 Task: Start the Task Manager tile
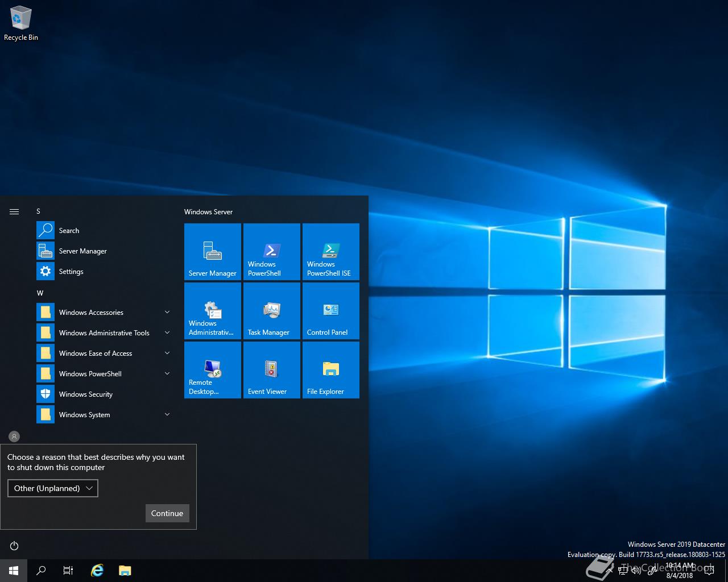click(x=272, y=311)
